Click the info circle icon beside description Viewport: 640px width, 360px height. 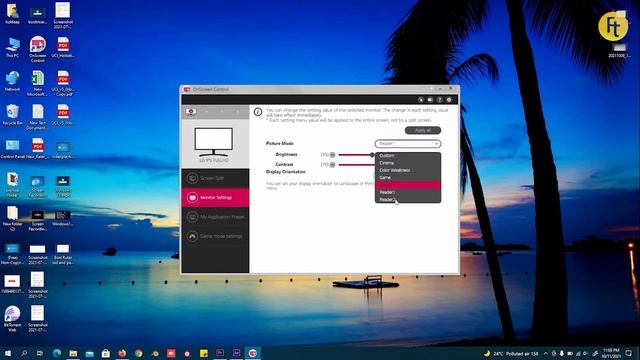click(258, 112)
